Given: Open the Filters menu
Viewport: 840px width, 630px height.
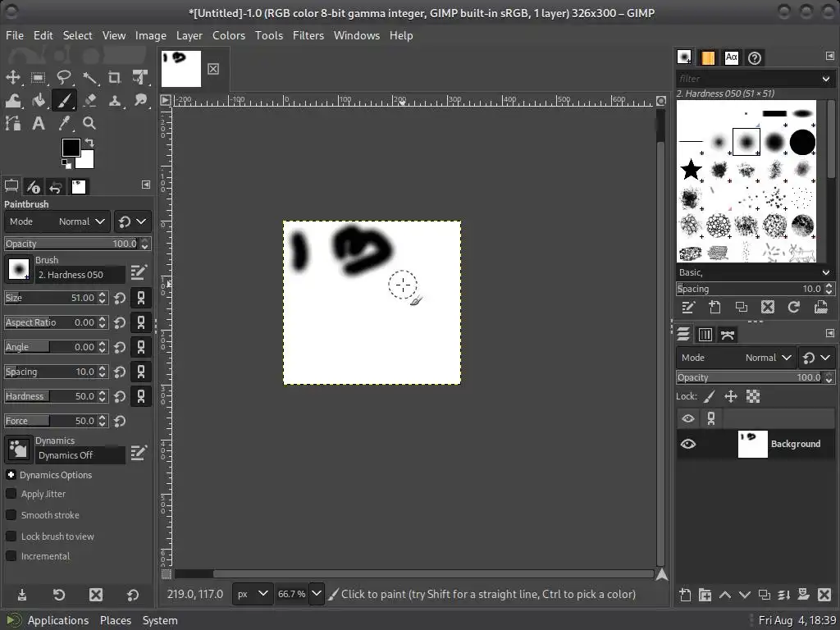Looking at the screenshot, I should (x=308, y=35).
